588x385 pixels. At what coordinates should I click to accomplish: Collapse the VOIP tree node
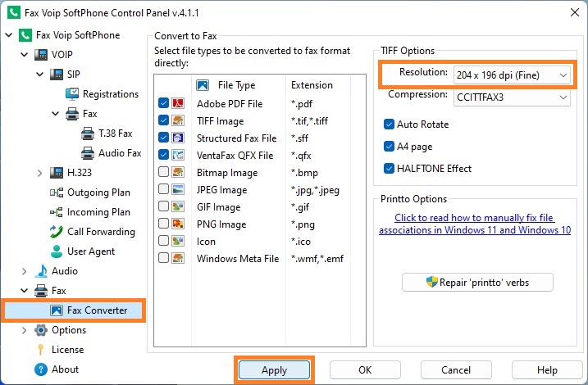[25, 55]
